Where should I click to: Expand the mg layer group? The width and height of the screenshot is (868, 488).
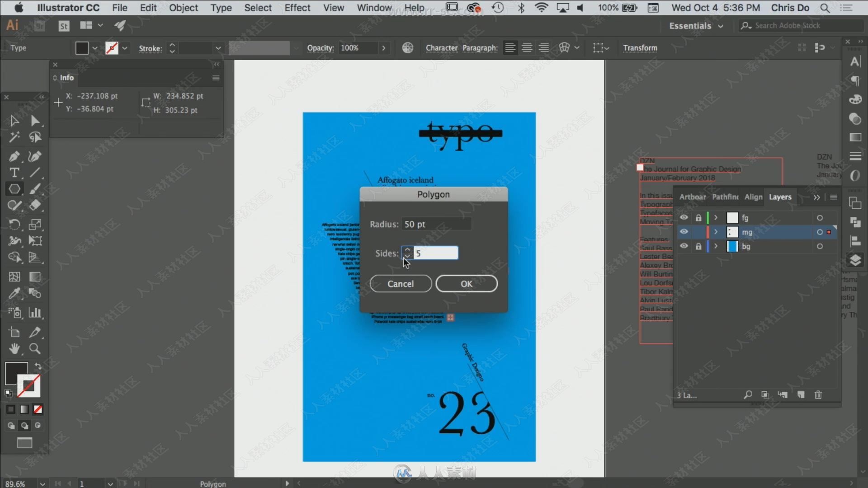715,231
